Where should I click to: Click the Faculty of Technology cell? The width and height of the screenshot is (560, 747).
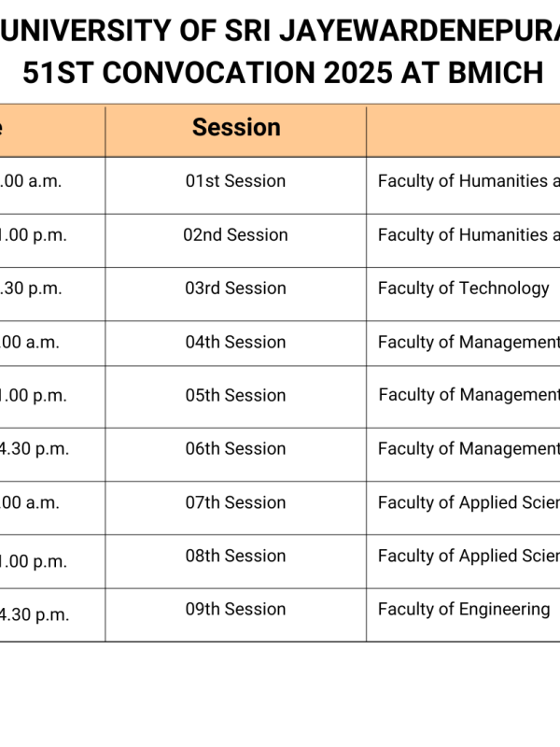pos(463,289)
